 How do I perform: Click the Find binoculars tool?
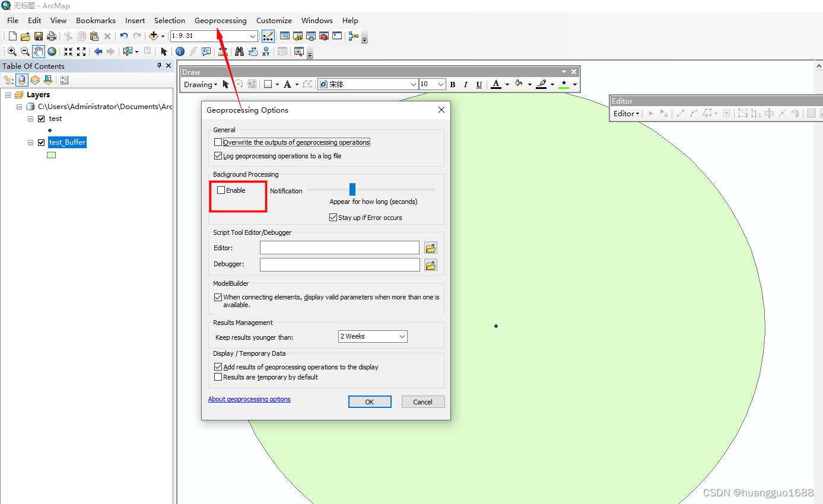pyautogui.click(x=239, y=52)
